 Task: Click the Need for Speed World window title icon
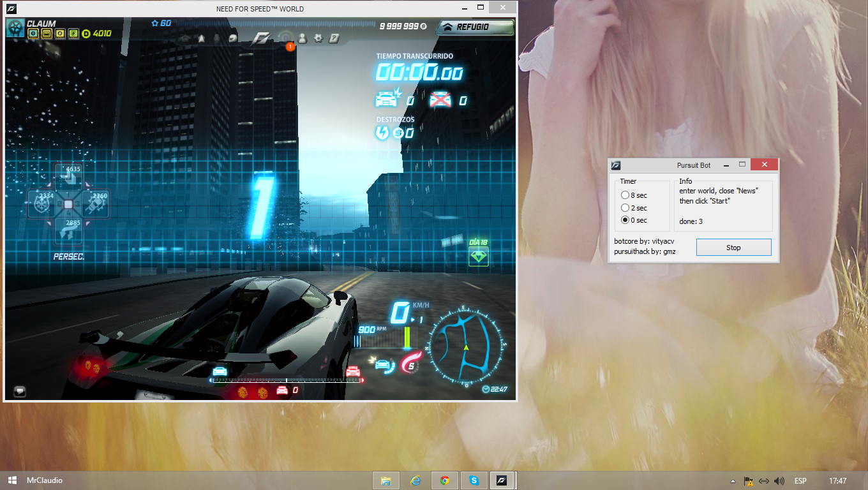[11, 9]
